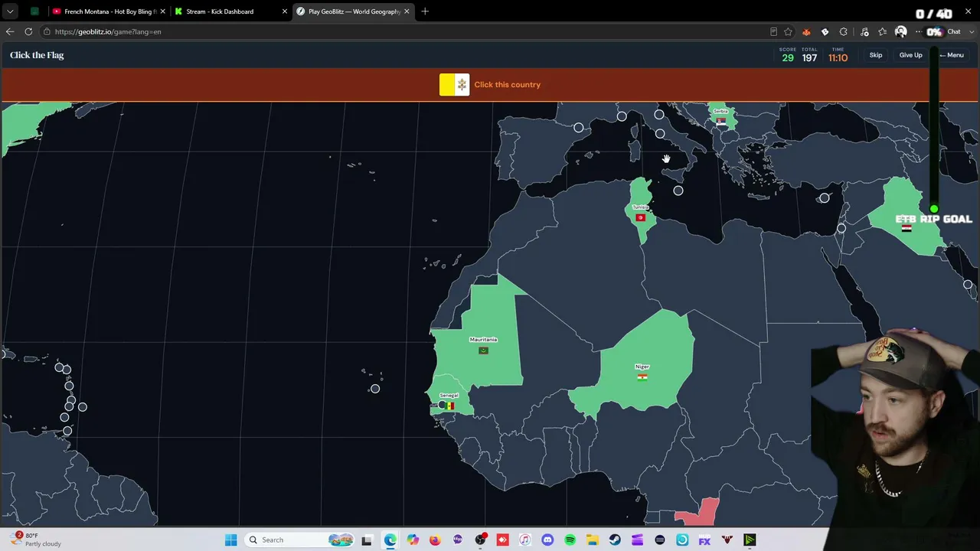Open the FX app from the taskbar
The width and height of the screenshot is (980, 551).
704,540
